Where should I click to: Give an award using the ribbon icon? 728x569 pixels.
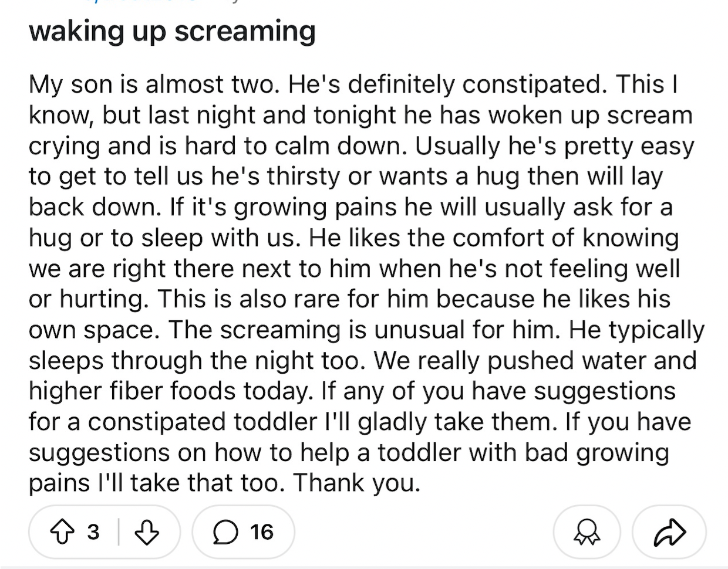[x=586, y=531]
